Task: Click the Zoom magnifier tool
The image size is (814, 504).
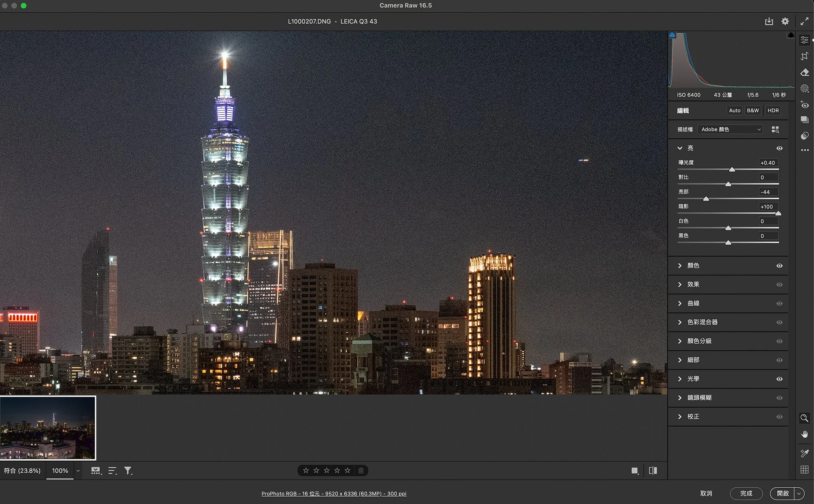Action: (804, 418)
